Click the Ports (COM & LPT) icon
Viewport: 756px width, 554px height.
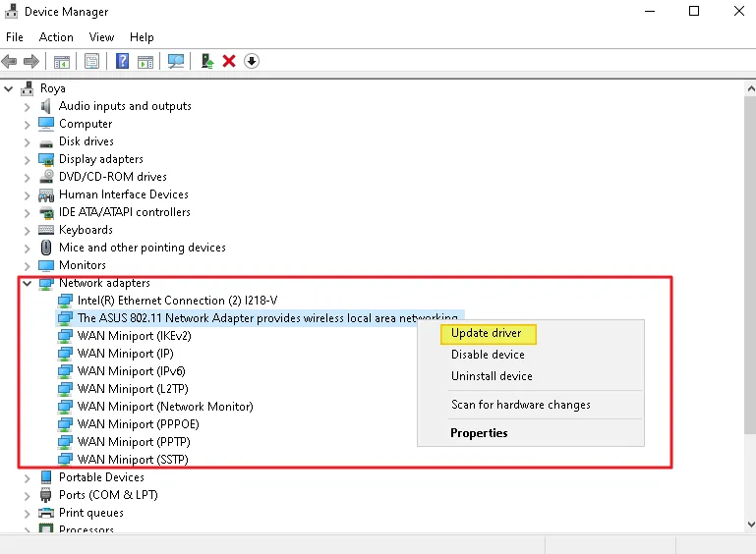pos(46,495)
